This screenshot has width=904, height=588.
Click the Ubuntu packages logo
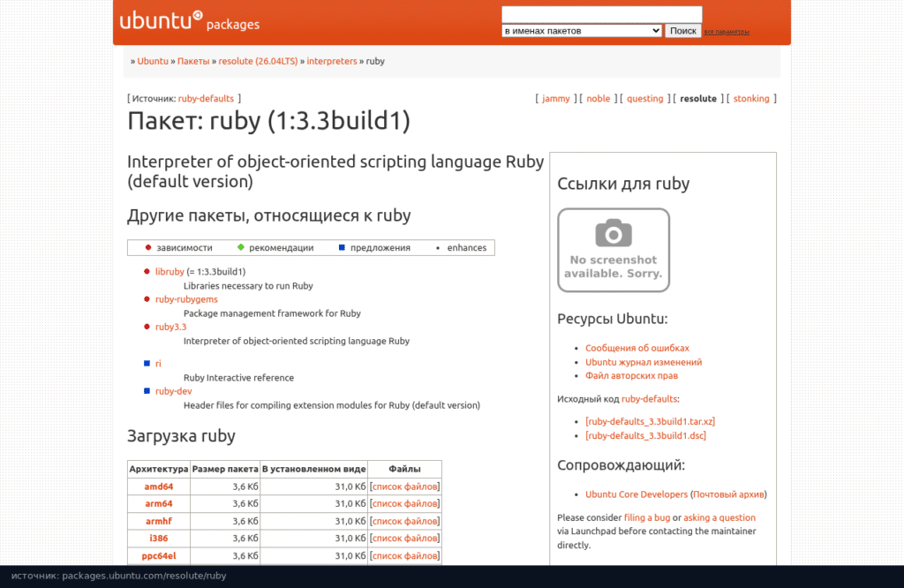click(x=190, y=21)
